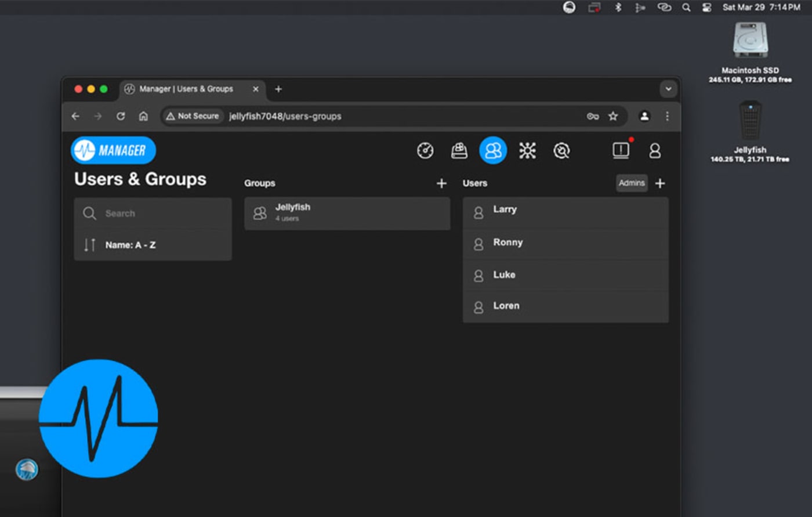Open the Network connections icon
The height and width of the screenshot is (517, 812).
tap(527, 150)
